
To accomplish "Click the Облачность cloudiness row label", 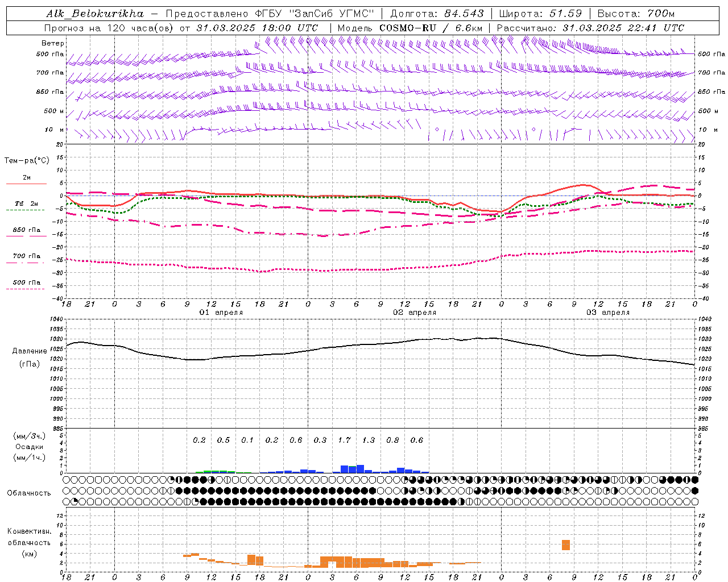I will point(29,493).
